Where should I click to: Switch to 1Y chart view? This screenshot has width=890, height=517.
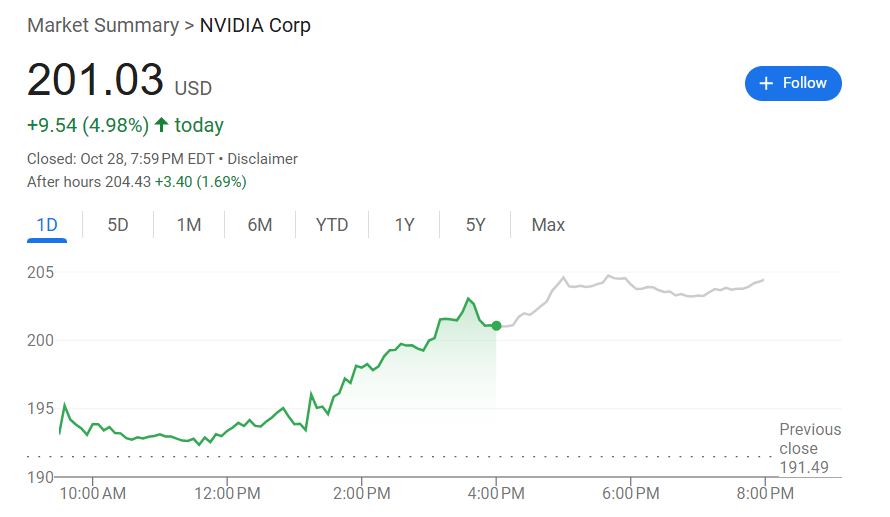(404, 225)
